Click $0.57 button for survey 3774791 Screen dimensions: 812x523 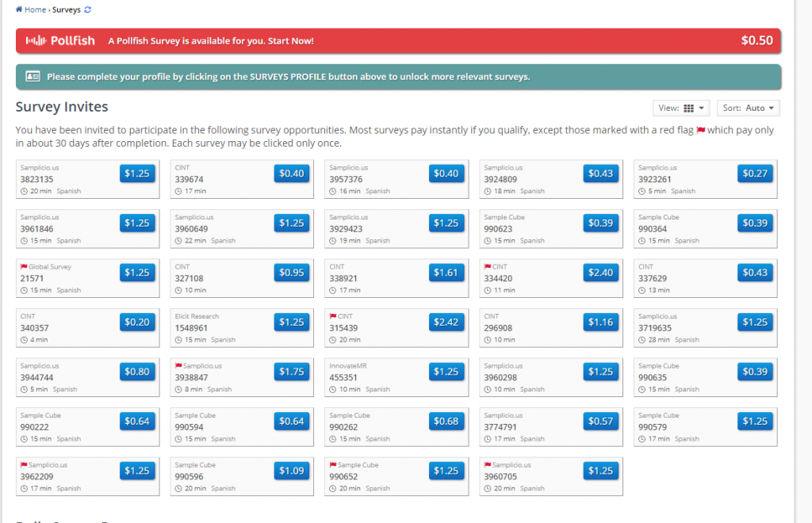click(601, 421)
